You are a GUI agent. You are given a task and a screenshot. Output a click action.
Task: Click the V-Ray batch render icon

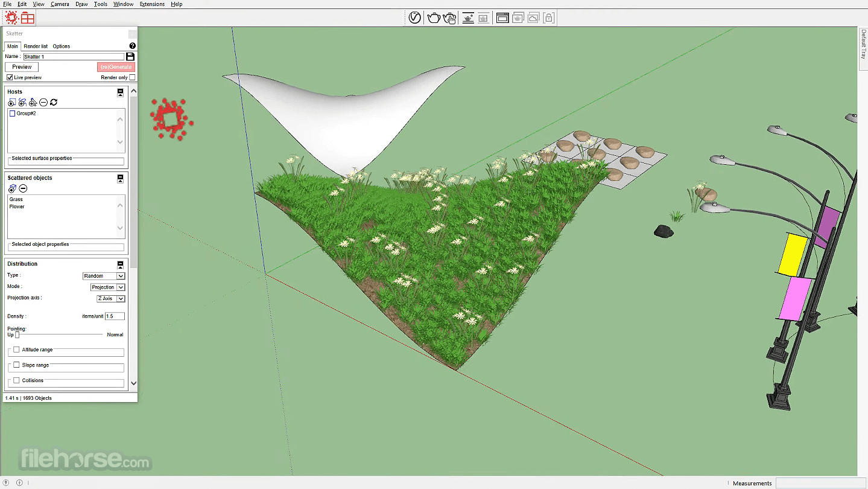click(x=518, y=18)
